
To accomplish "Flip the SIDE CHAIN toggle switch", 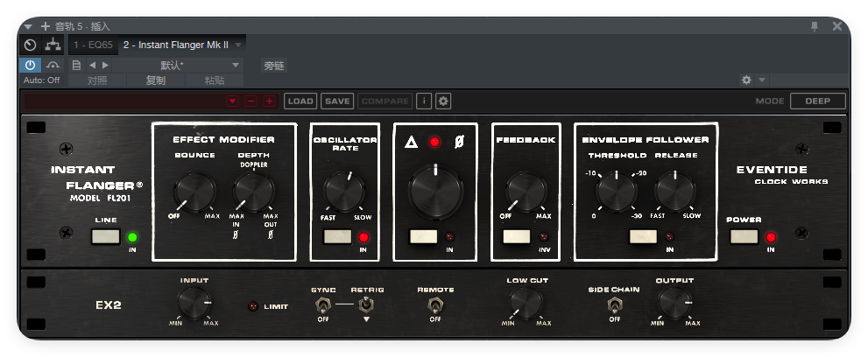I will click(x=614, y=305).
